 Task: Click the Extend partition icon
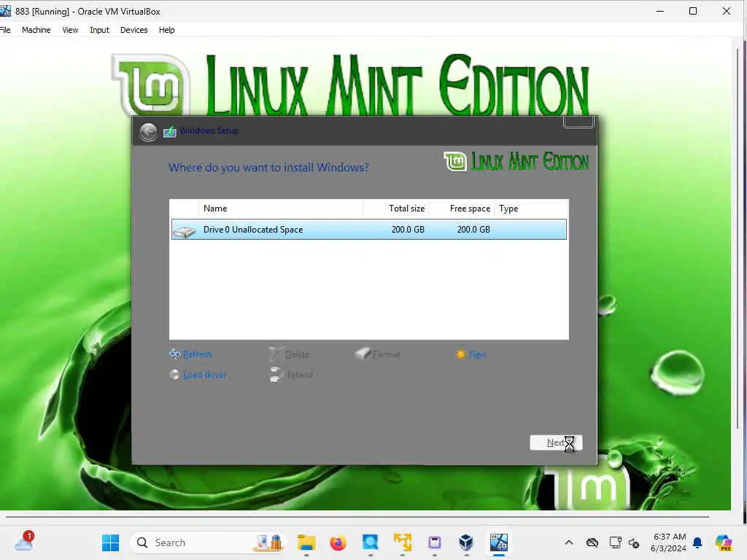[x=275, y=375]
